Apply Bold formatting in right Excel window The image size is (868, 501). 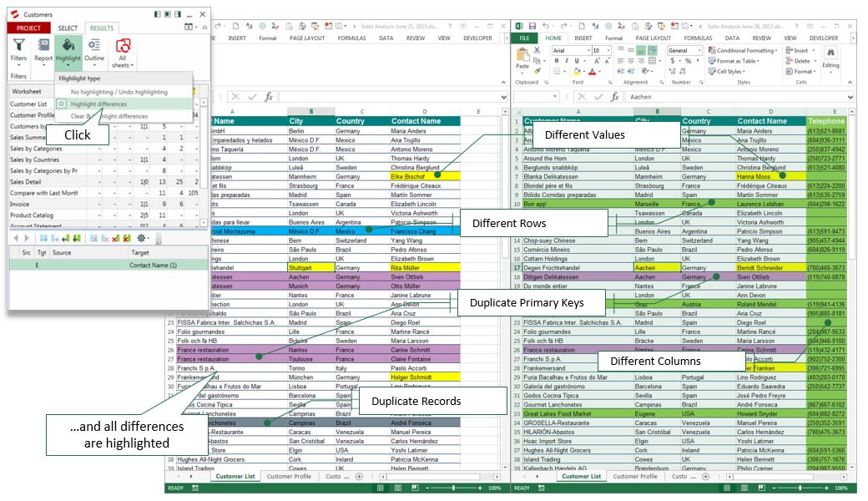click(557, 61)
